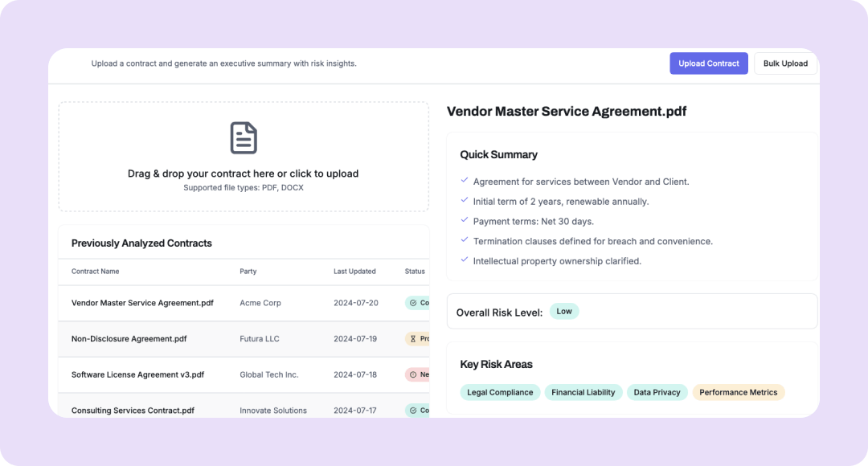This screenshot has width=868, height=466.
Task: Click the Party column header
Action: (x=248, y=272)
